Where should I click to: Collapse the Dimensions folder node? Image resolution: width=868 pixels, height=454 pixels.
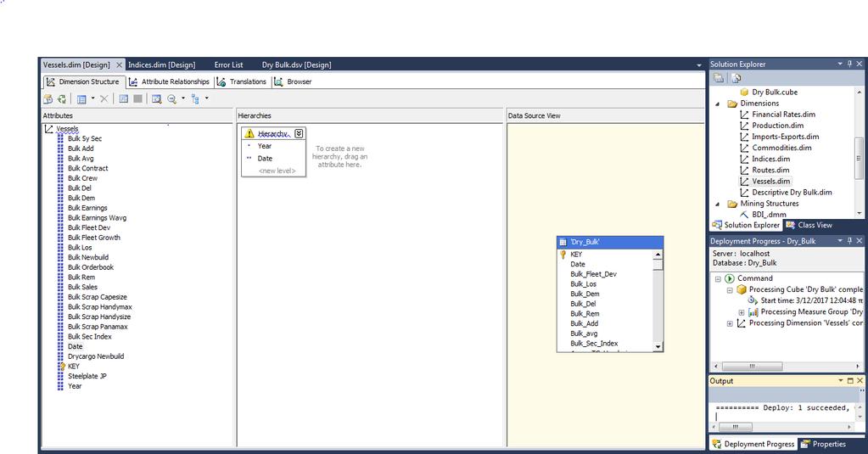(718, 104)
